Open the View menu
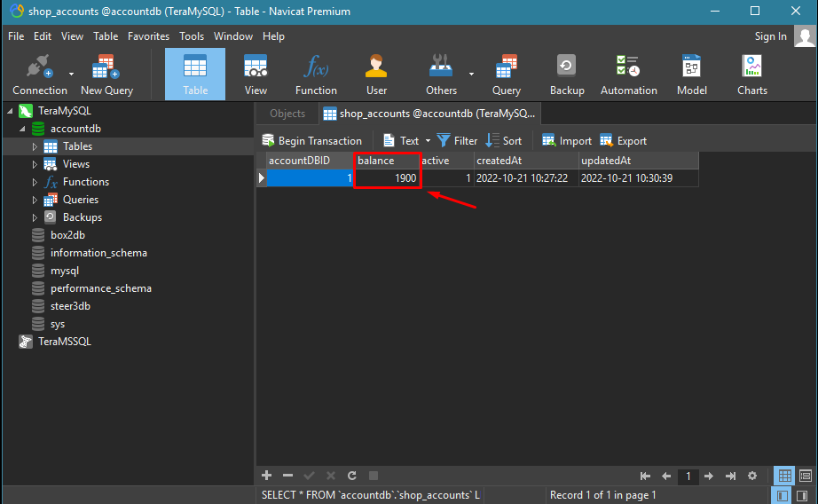818x504 pixels. [x=72, y=36]
